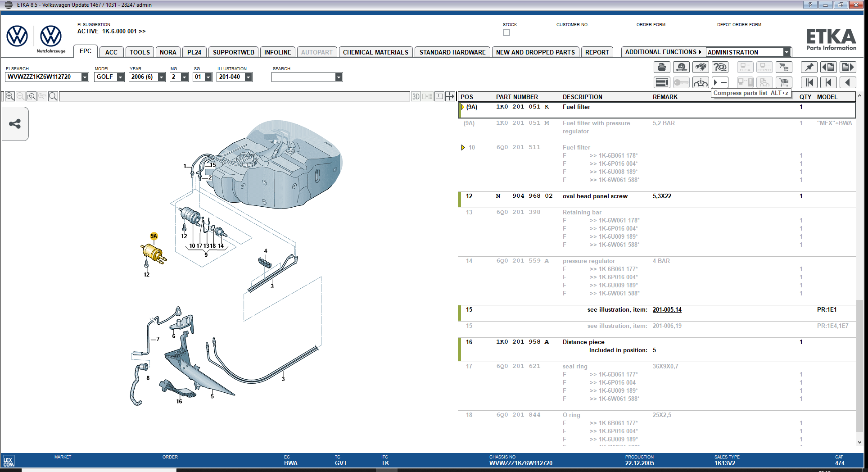Open the FI SEARCH VIN dropdown
The image size is (868, 472).
coord(85,77)
